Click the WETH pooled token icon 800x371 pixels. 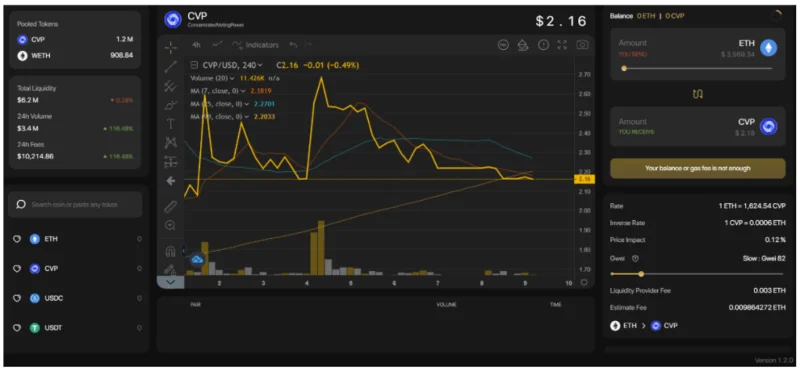pos(22,56)
